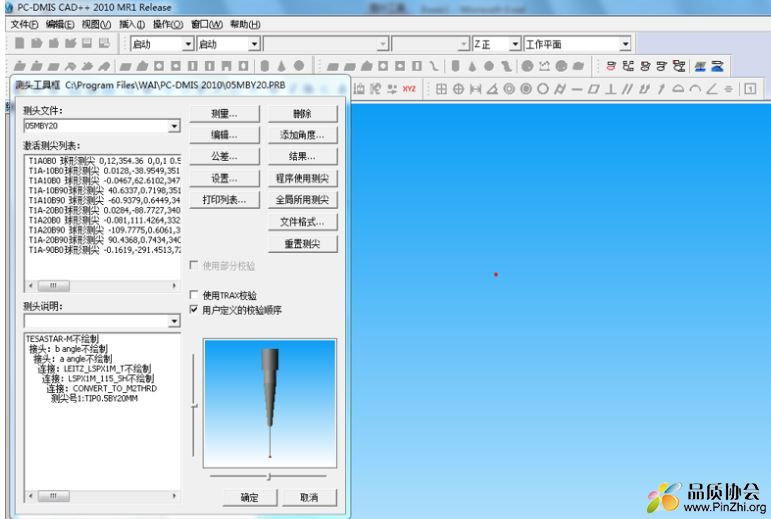Open the 测头文件 05MBY20 dropdown
The width and height of the screenshot is (771, 519).
tap(174, 126)
